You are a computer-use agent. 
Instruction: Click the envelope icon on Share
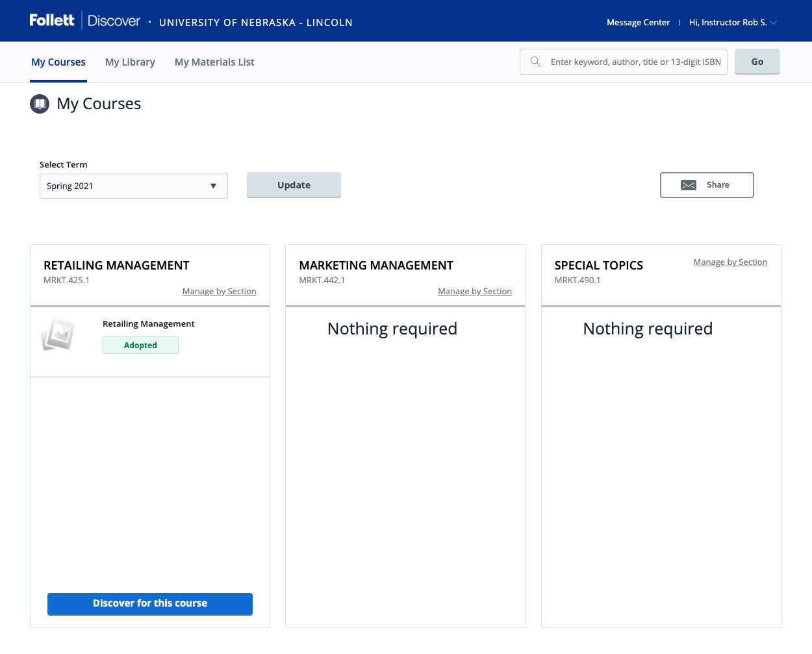click(689, 185)
